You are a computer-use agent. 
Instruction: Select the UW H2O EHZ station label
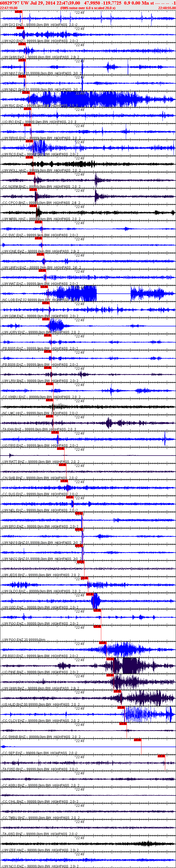[40, 41]
